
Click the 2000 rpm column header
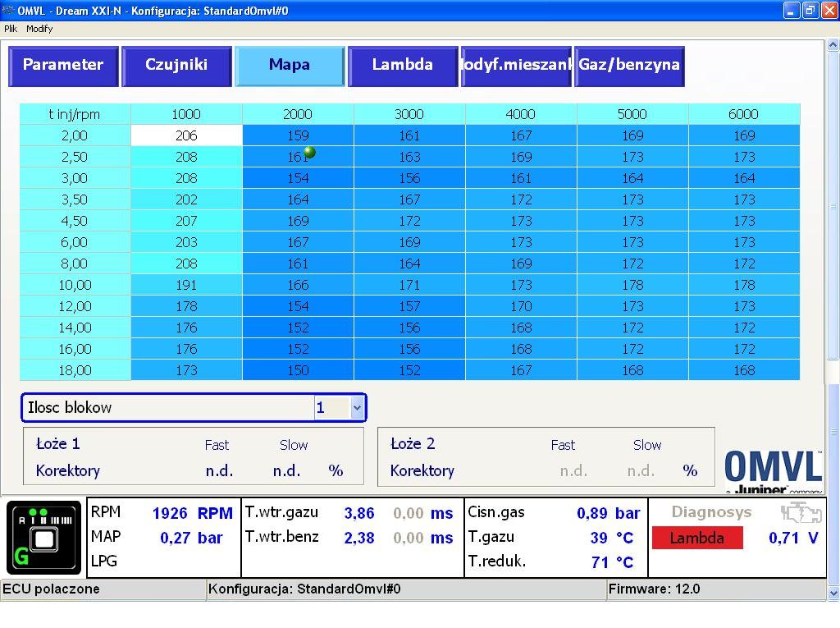coord(298,114)
